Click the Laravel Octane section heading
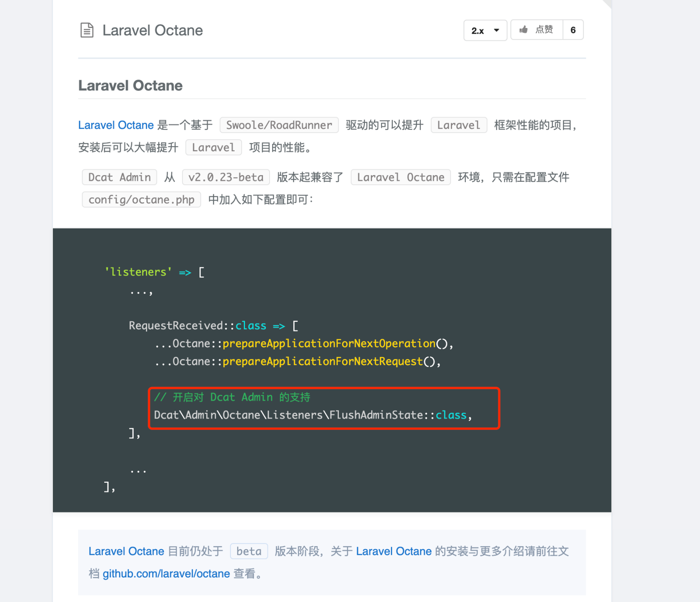 [x=130, y=85]
